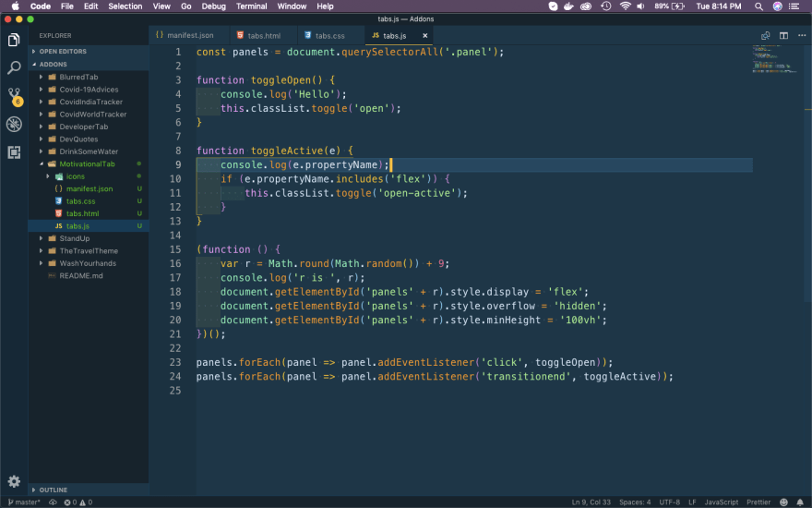Open the Apple menu
Screen dimensions: 812x508
[15, 6]
